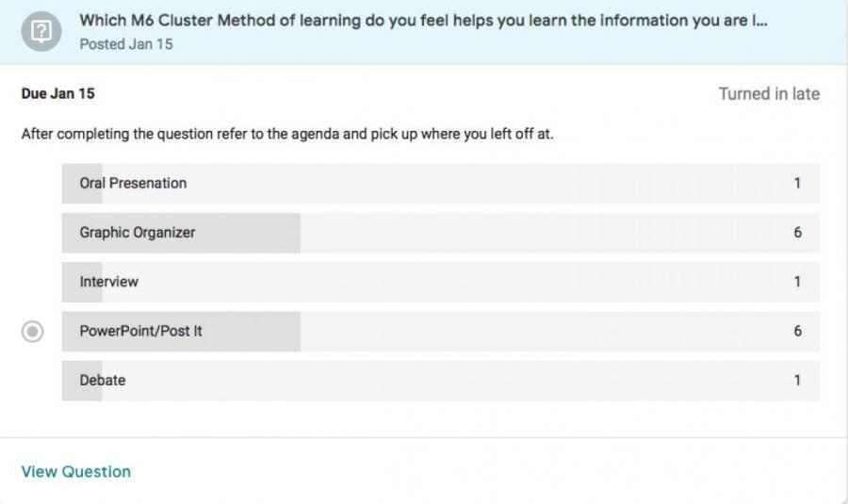The height and width of the screenshot is (504, 848).
Task: Click the vote count for Oral Presenation
Action: coord(797,184)
